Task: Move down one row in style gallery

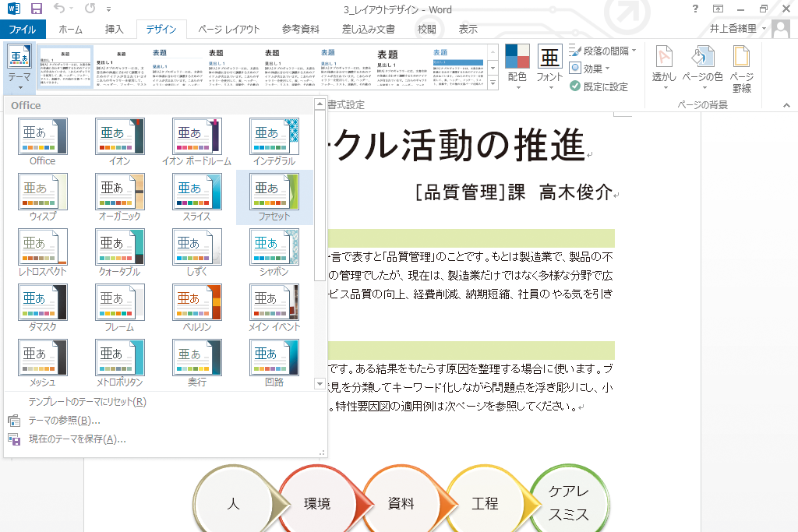Action: 493,68
